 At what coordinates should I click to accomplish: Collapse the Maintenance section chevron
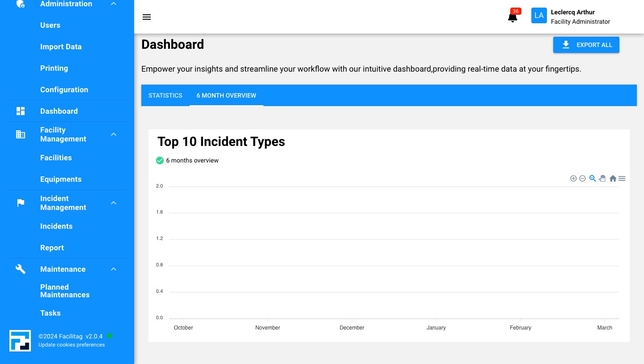coord(114,269)
